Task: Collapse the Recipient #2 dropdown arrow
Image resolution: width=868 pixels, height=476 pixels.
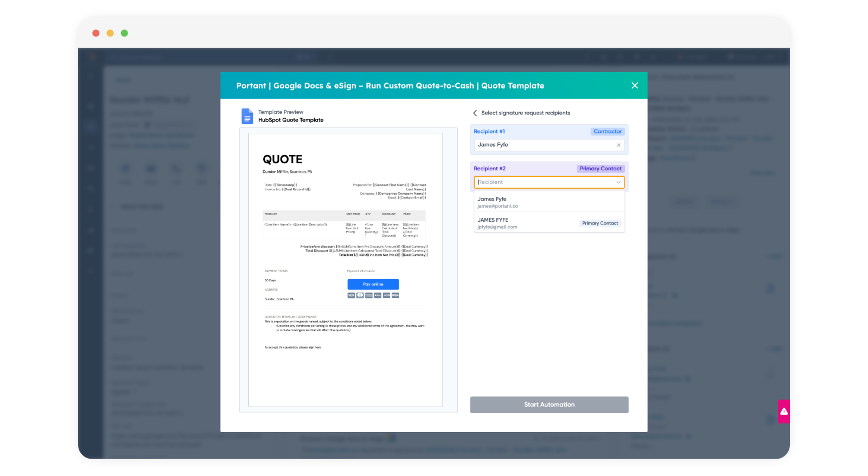Action: (x=618, y=182)
